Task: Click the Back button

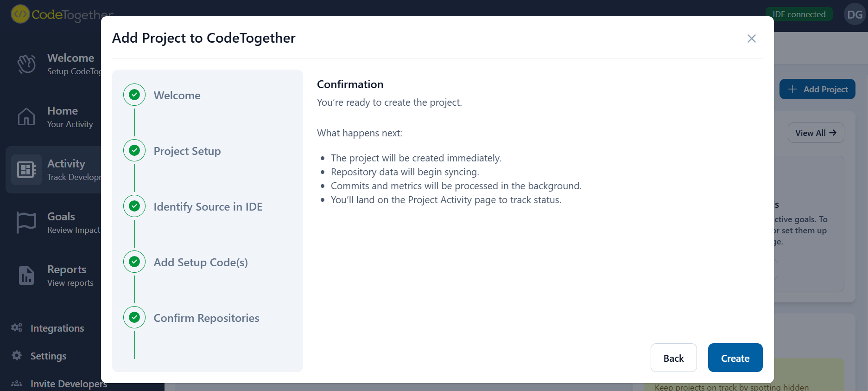Action: [673, 358]
